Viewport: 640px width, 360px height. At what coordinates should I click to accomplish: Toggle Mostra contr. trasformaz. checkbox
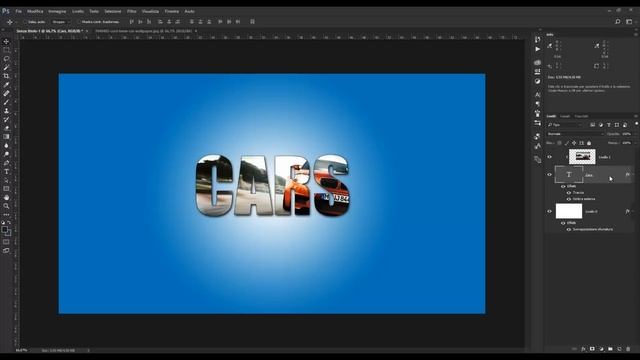coord(79,22)
